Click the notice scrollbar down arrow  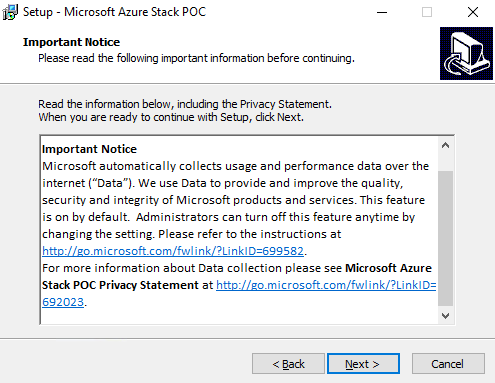pos(445,315)
